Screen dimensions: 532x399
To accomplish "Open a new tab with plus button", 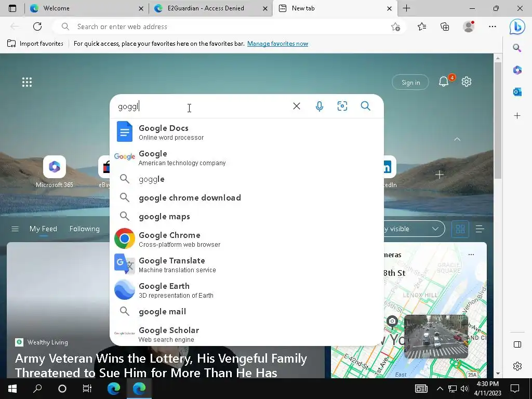I will click(x=406, y=8).
